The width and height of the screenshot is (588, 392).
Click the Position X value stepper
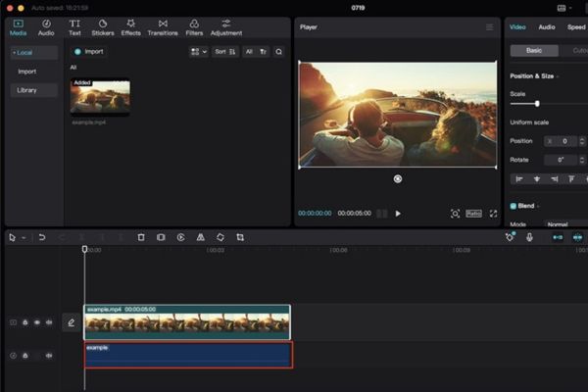pos(581,141)
